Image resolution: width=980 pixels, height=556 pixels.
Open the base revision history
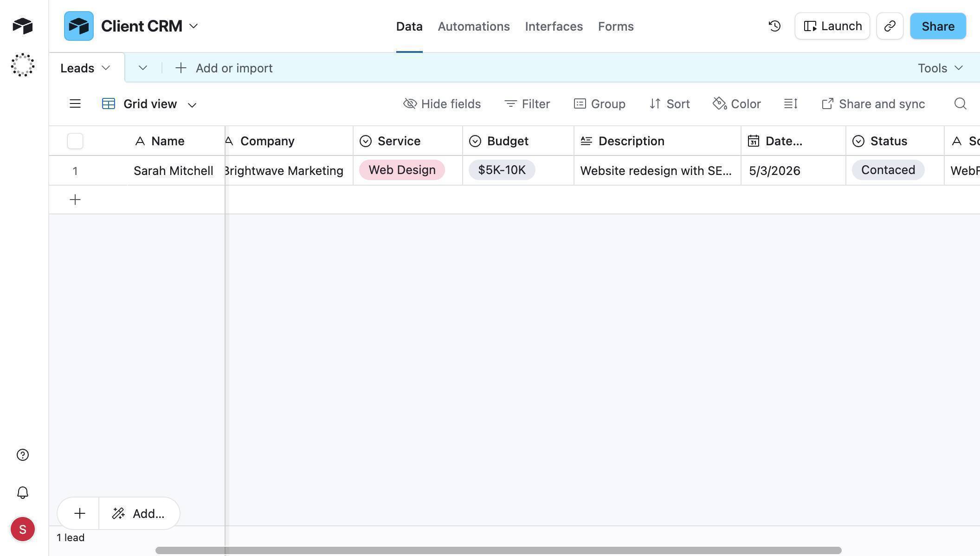pyautogui.click(x=774, y=26)
